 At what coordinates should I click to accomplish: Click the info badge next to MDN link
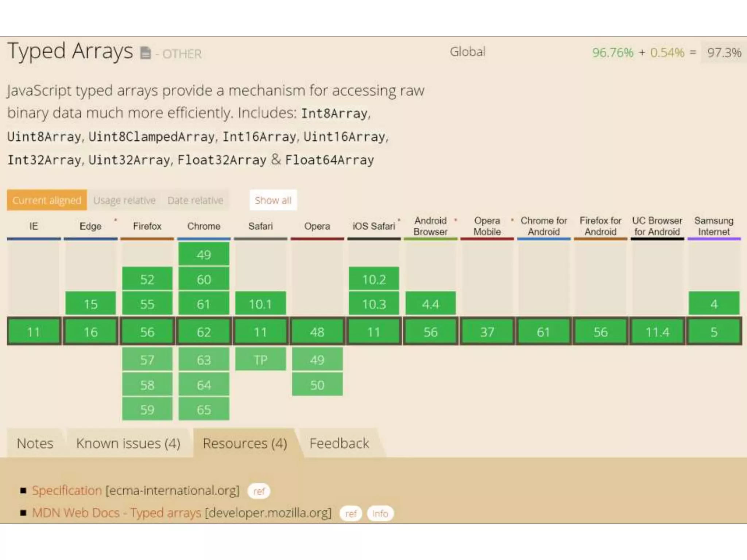pos(380,514)
